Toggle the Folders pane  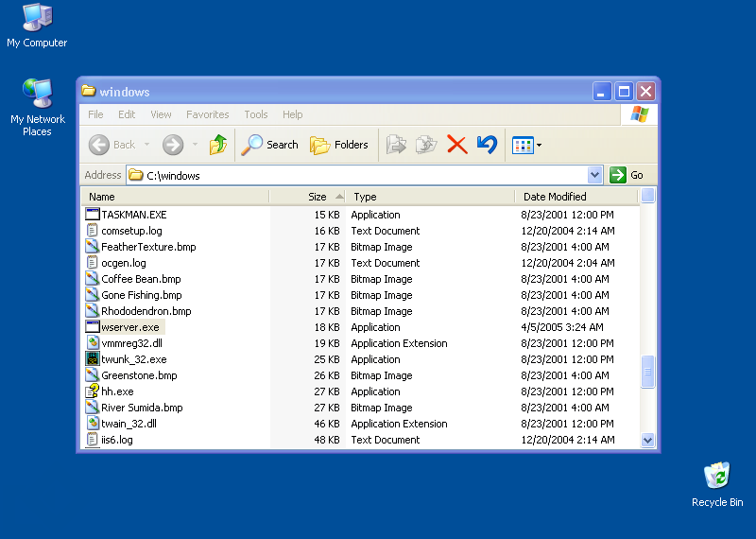coord(339,145)
